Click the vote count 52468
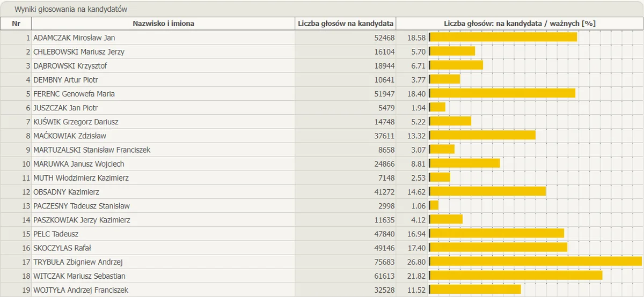This screenshot has width=644, height=297. coord(384,38)
